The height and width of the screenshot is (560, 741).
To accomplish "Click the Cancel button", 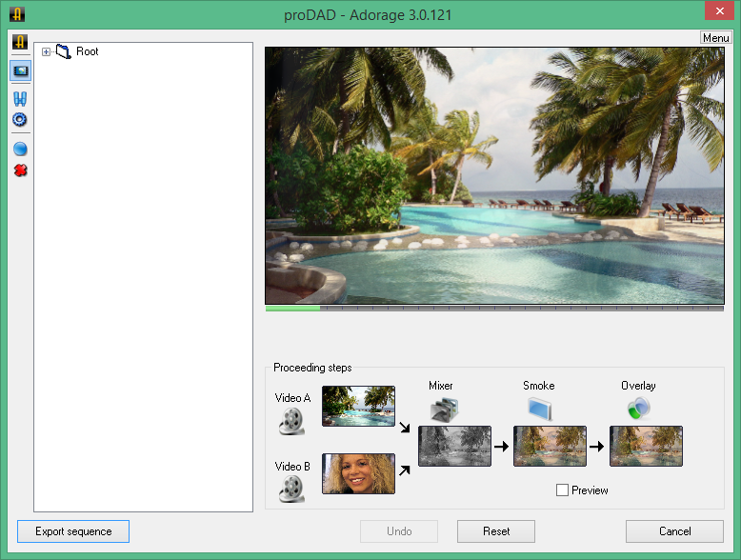I will tap(674, 531).
